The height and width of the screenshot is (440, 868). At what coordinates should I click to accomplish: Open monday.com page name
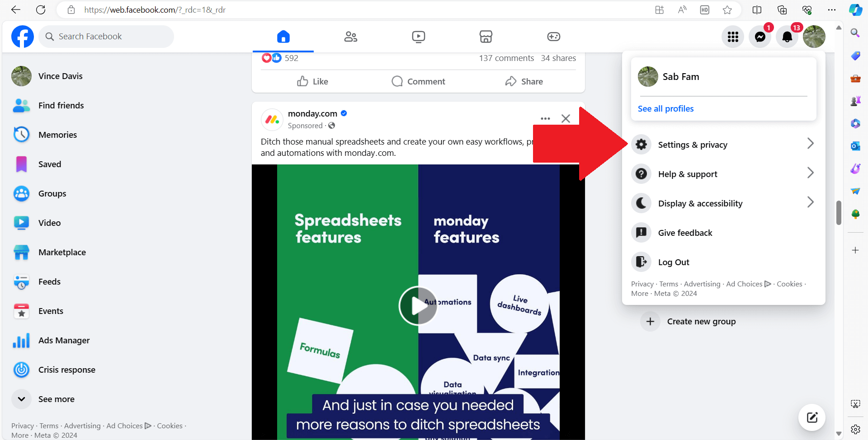[x=312, y=113]
